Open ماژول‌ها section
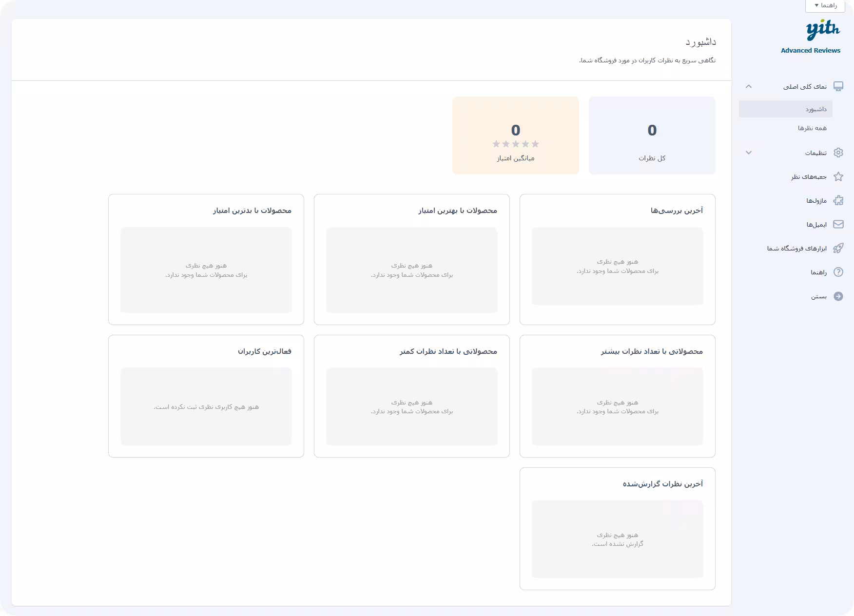The width and height of the screenshot is (854, 616). coord(816,201)
